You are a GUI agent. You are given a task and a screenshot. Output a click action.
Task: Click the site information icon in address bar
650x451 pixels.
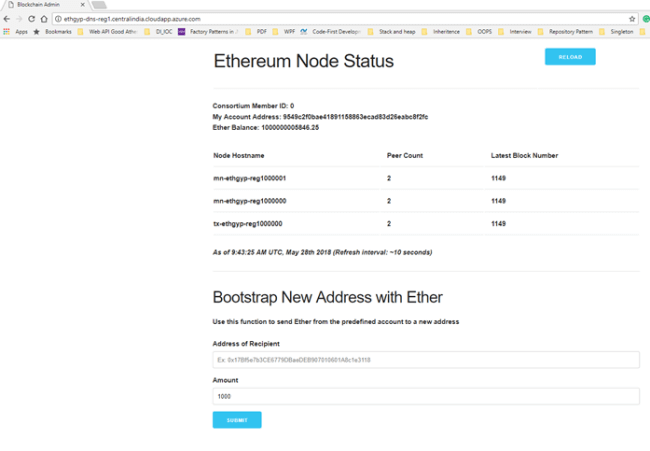[x=58, y=19]
